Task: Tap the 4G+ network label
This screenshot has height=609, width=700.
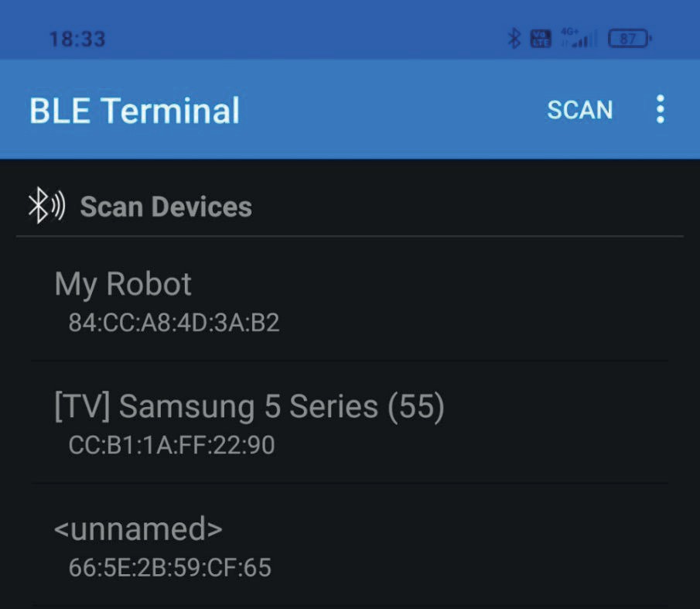Action: tap(570, 32)
